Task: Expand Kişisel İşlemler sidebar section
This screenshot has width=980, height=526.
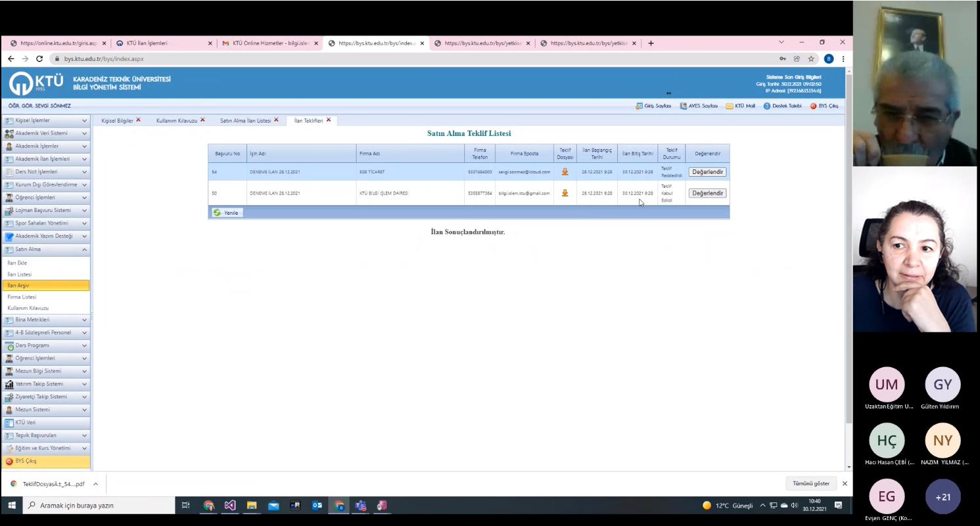Action: (x=45, y=121)
